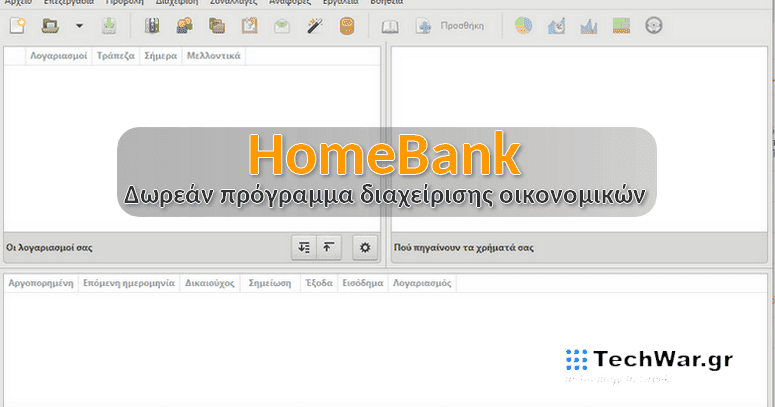The image size is (775, 407).
Task: Open the Βοήθεια menu
Action: pos(387,2)
